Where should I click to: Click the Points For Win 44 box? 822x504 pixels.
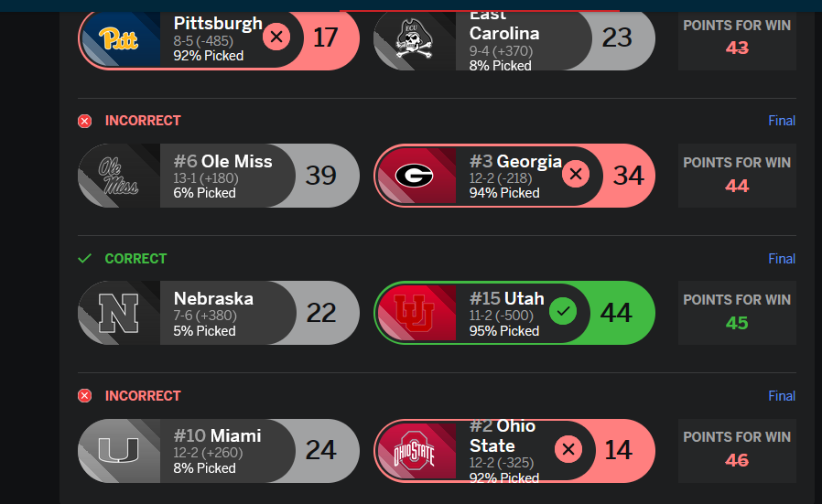(x=736, y=176)
